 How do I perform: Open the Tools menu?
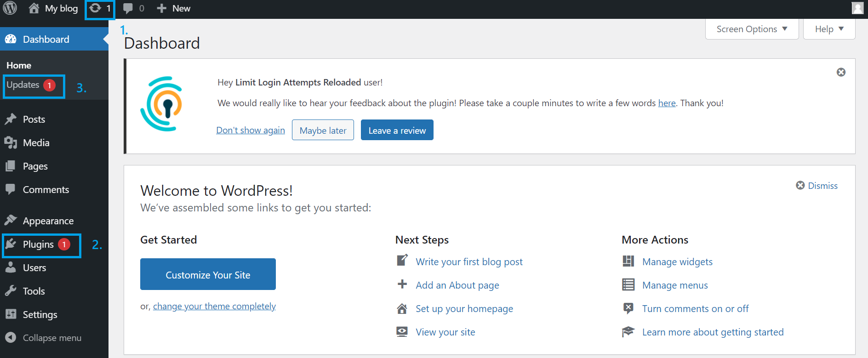click(x=34, y=291)
